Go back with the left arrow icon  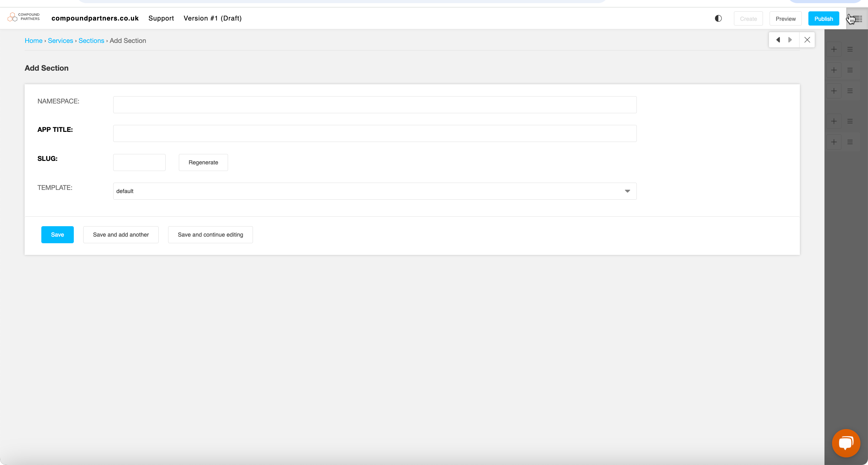click(x=778, y=40)
